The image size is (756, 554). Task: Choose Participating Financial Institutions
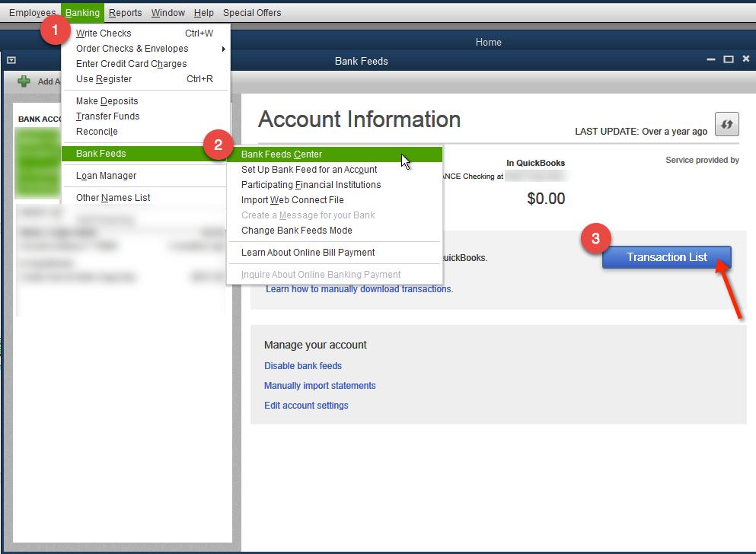(x=335, y=185)
